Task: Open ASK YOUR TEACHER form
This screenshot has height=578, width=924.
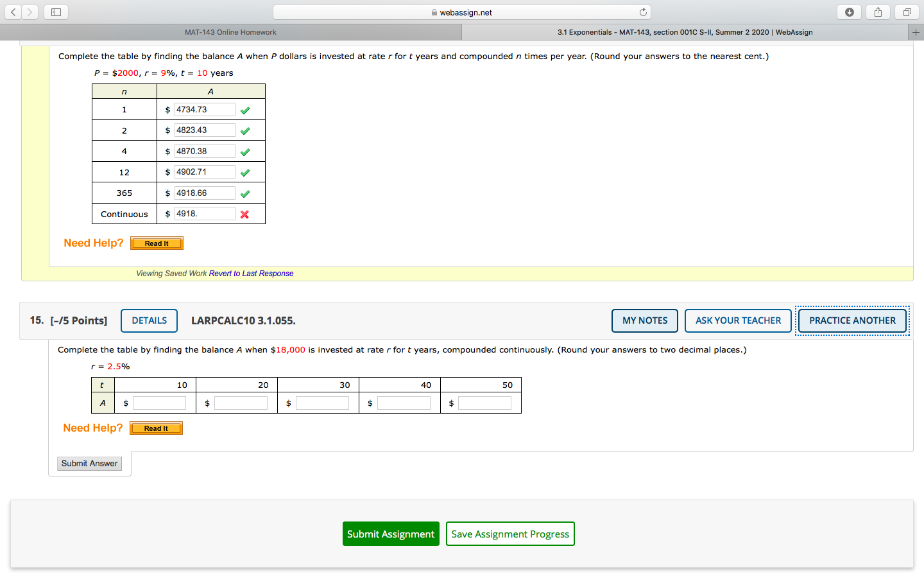Action: pos(738,320)
